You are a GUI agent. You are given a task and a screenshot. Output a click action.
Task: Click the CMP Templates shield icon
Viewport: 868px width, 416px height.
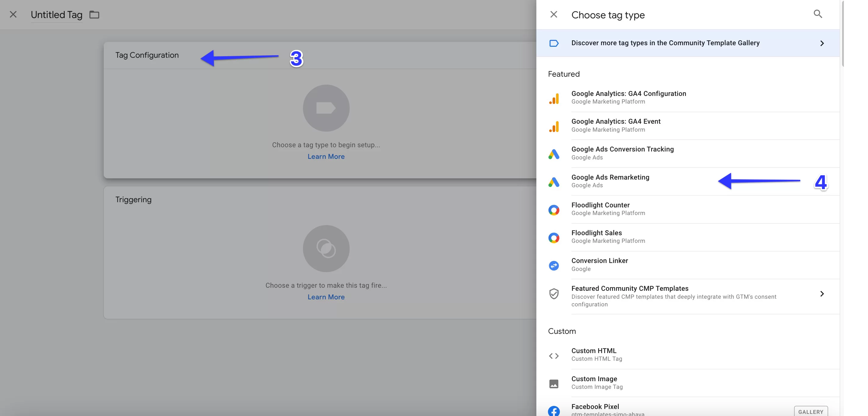click(554, 294)
